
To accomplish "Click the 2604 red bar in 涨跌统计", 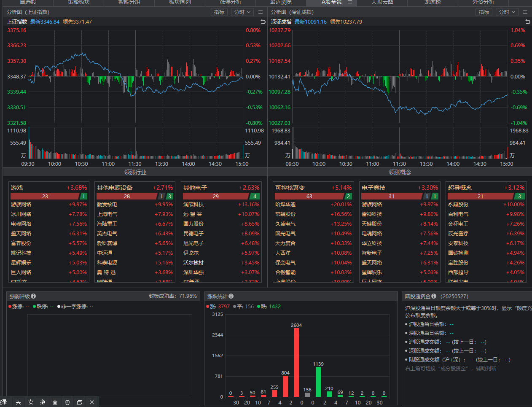I will tap(296, 362).
